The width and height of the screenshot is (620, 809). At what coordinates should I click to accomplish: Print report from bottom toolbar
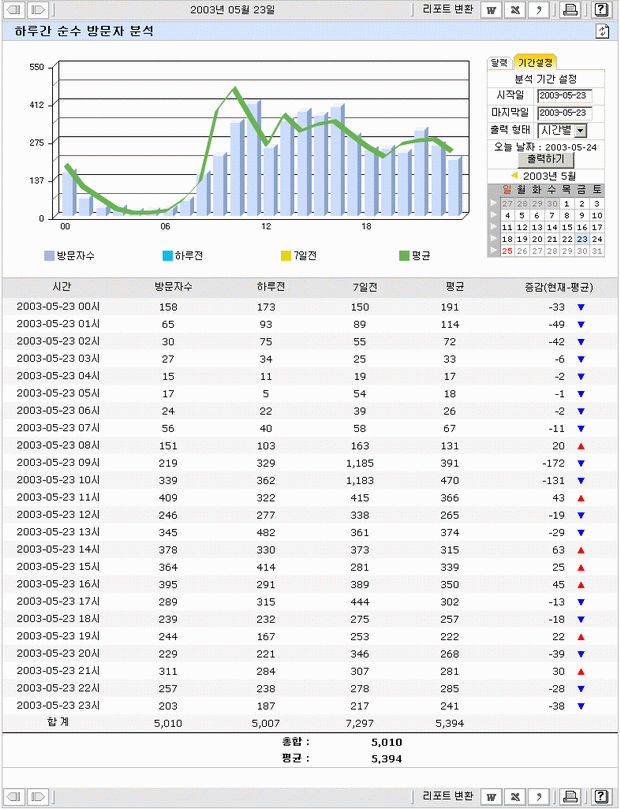tap(570, 797)
